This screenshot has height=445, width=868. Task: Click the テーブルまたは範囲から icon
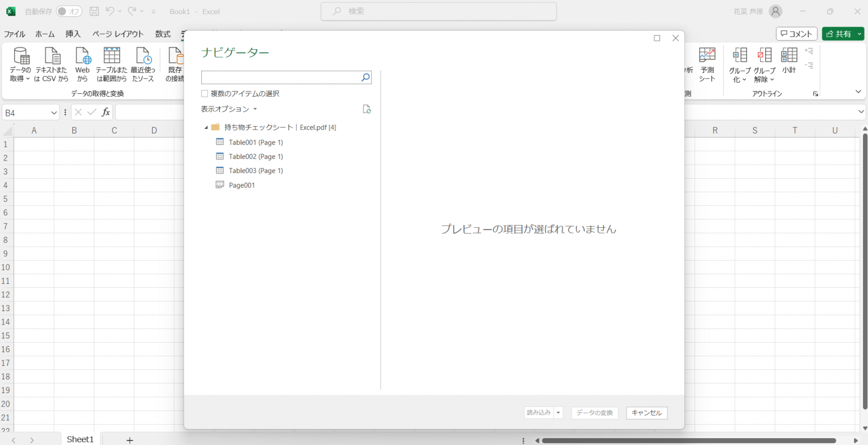point(112,57)
